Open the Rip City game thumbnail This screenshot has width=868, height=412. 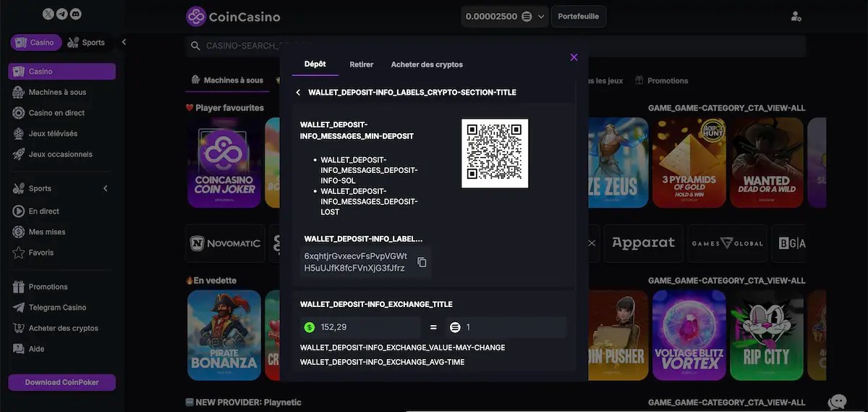coord(766,335)
